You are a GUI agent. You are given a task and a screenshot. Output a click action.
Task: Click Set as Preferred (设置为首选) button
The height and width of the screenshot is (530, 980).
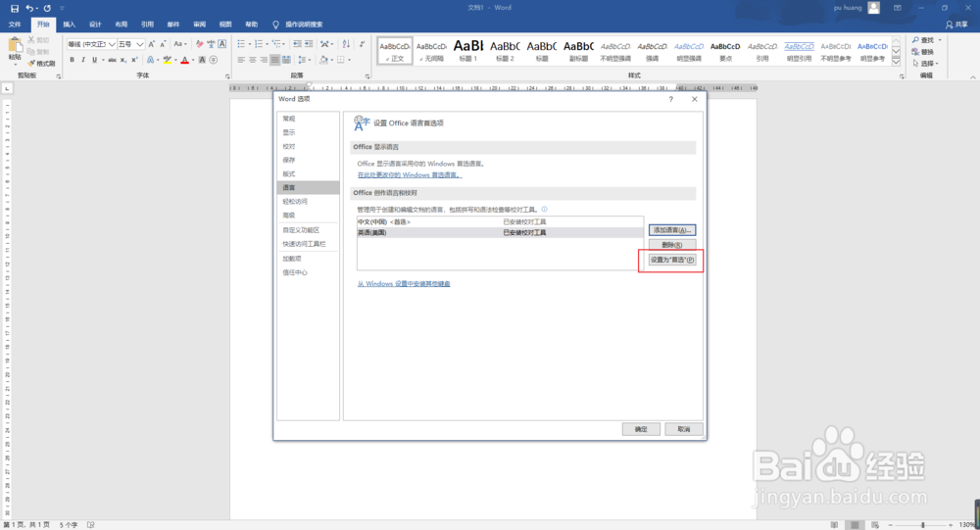coord(672,260)
